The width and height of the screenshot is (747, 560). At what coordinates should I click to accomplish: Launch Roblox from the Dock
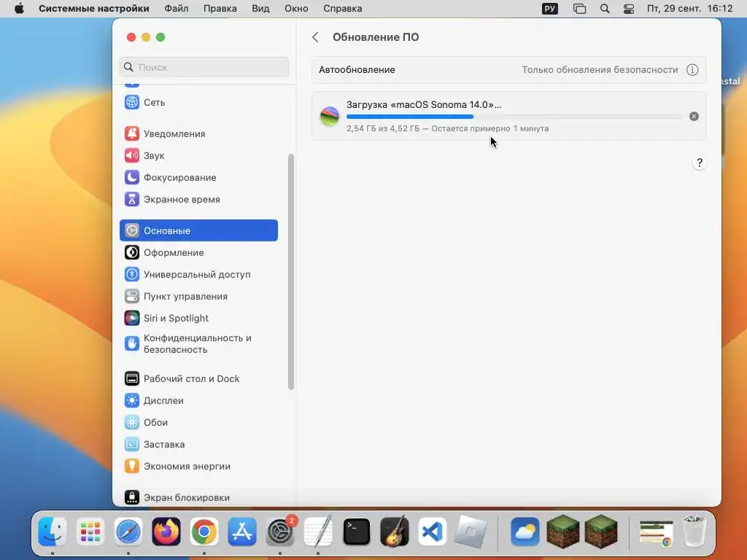(471, 532)
